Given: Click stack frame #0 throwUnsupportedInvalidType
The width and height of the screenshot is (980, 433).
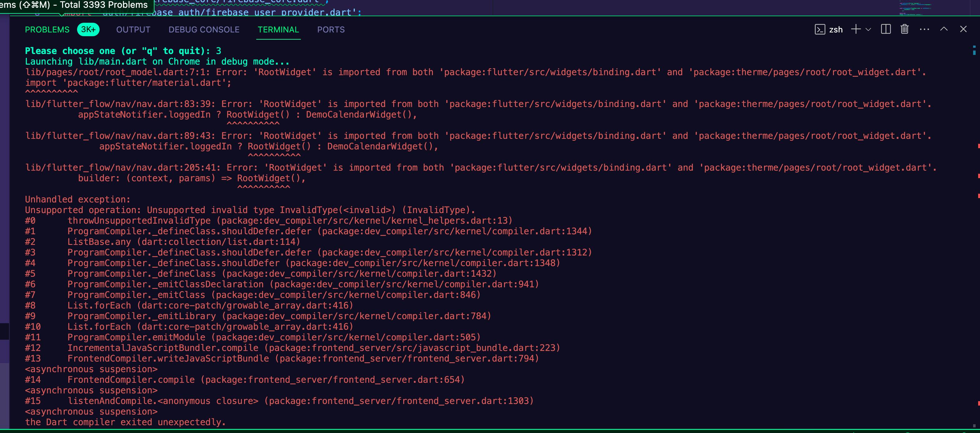Looking at the screenshot, I should click(269, 221).
